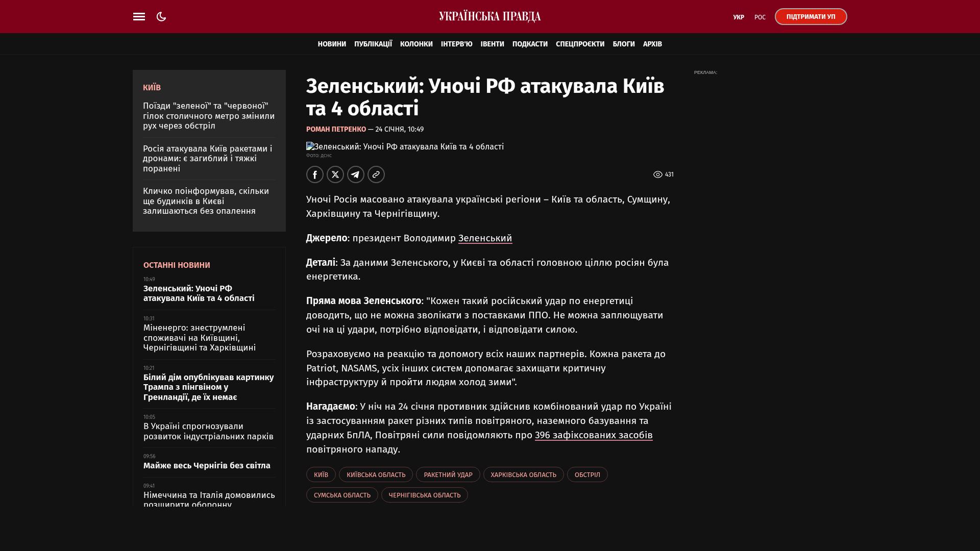Image resolution: width=980 pixels, height=551 pixels.
Task: Click the Ukrainska Pravda logo
Action: (489, 17)
